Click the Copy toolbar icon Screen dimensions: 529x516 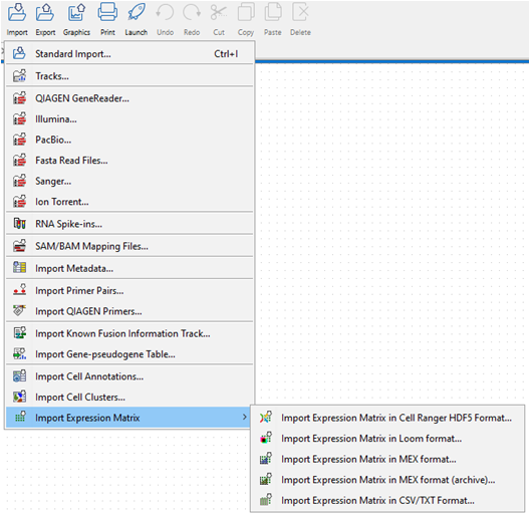tap(246, 12)
